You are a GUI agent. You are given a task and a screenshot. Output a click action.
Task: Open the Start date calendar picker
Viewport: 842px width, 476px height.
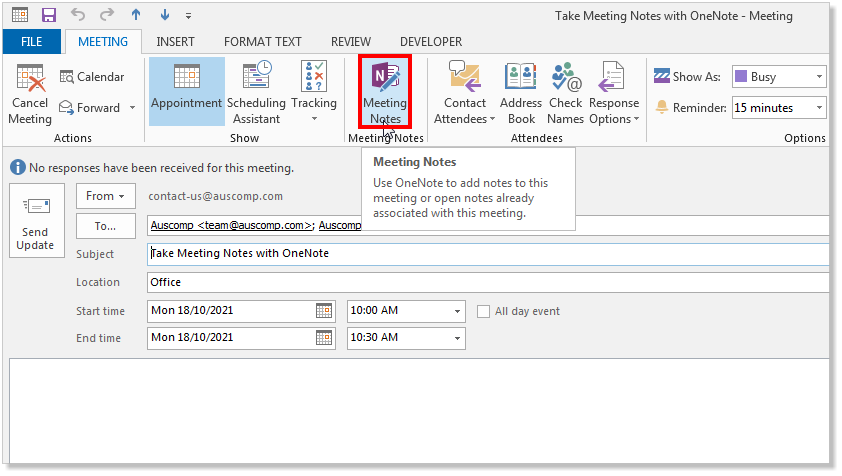click(x=324, y=311)
